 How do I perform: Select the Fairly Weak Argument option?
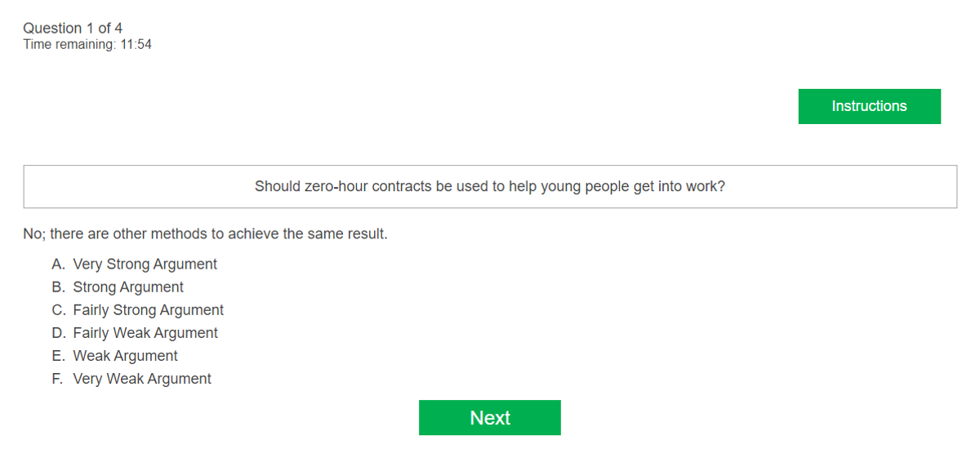pos(145,333)
